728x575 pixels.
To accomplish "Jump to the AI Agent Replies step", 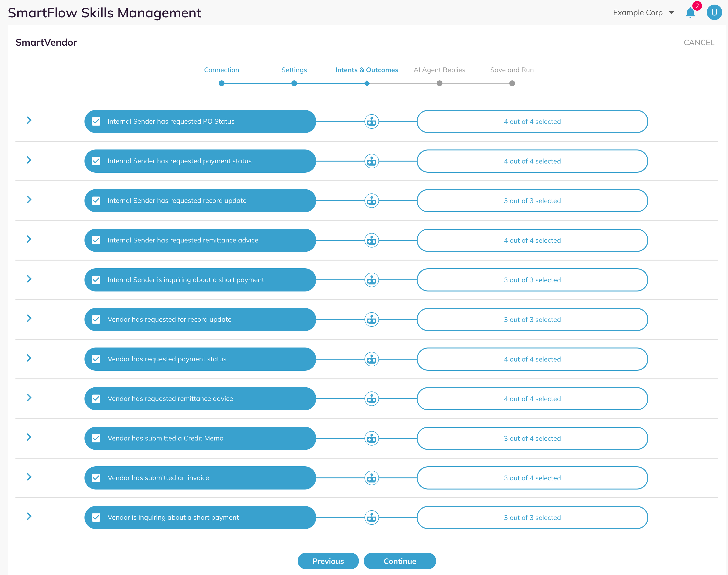I will tap(439, 70).
